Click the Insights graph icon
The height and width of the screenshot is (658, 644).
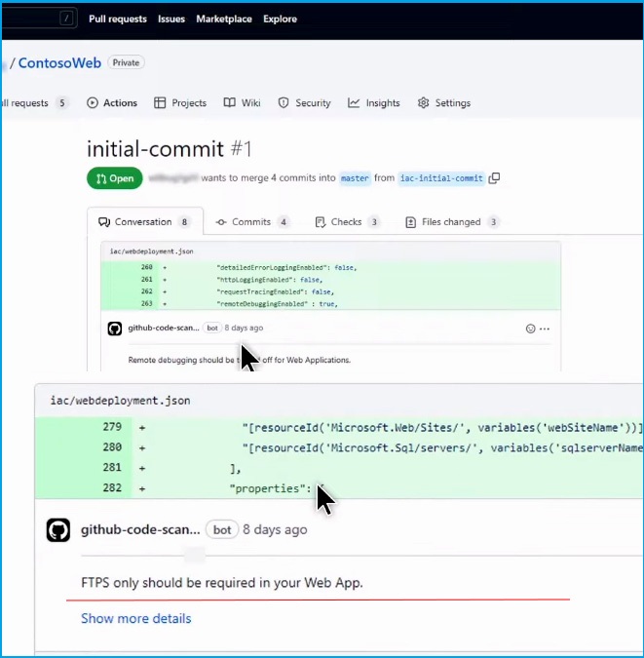(354, 102)
